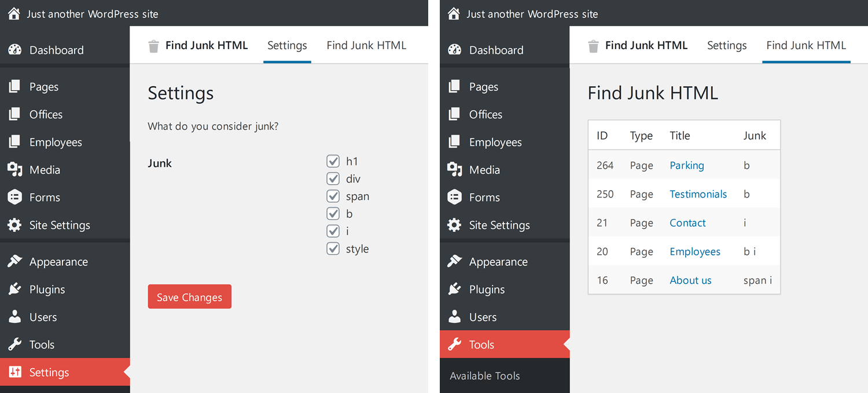This screenshot has height=393, width=868.
Task: Click trash icon beside Find Junk HTML on the Settings screen
Action: point(153,46)
